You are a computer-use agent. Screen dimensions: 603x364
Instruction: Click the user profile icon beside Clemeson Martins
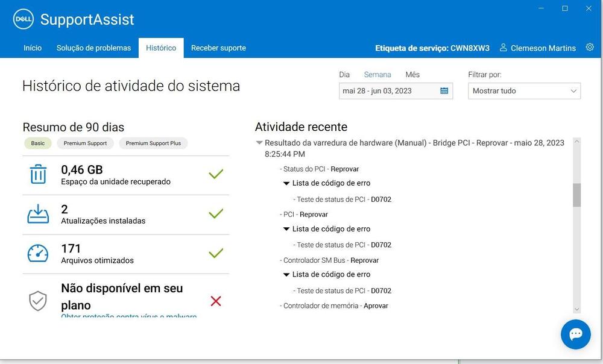tap(503, 48)
